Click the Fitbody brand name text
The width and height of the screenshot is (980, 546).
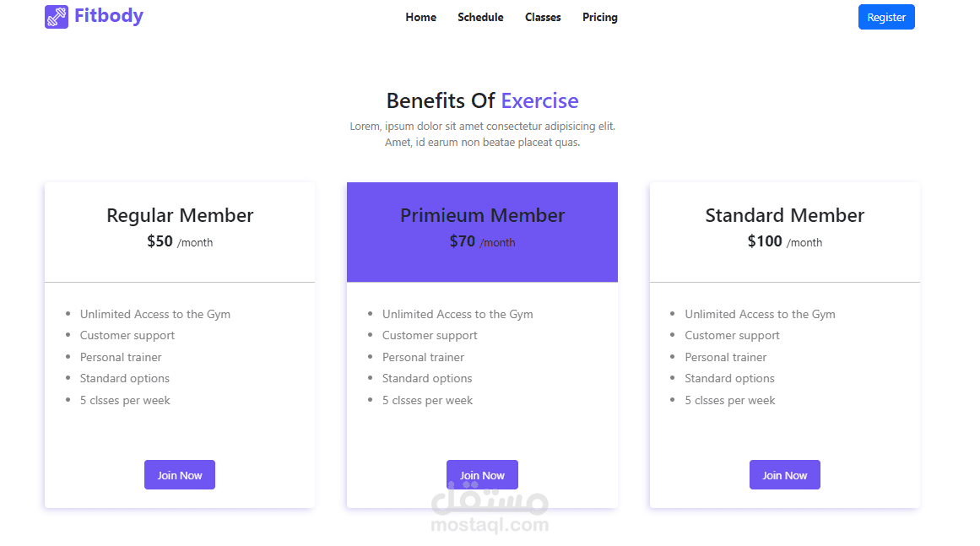[x=109, y=16]
